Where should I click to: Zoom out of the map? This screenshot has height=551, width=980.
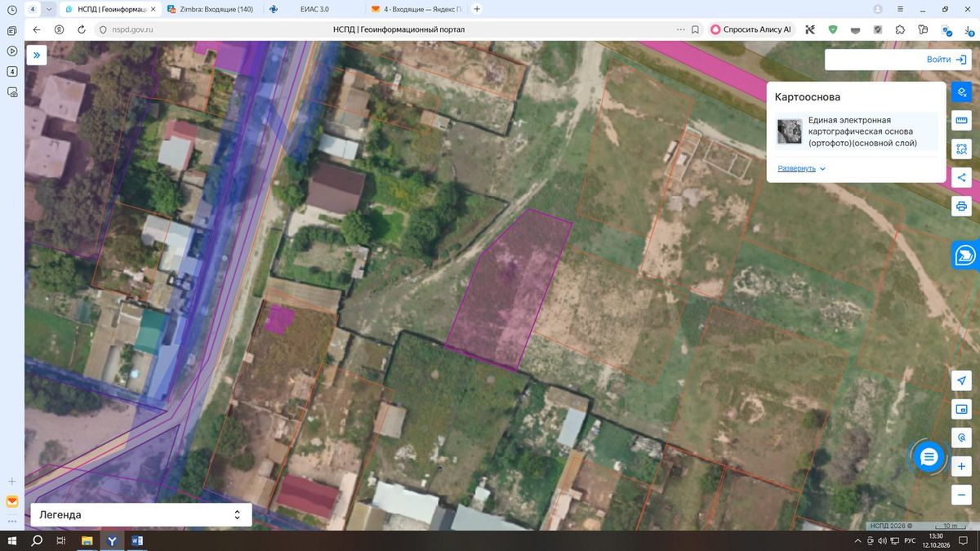tap(961, 495)
